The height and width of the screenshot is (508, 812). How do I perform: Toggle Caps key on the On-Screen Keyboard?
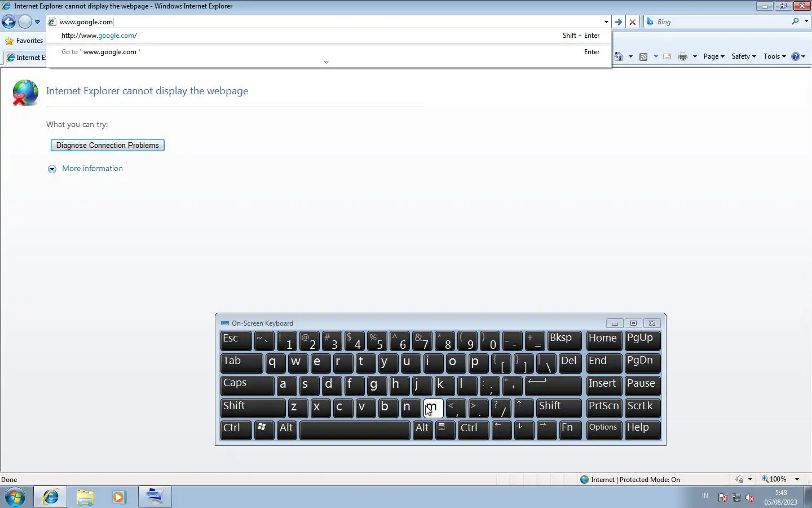pos(248,386)
